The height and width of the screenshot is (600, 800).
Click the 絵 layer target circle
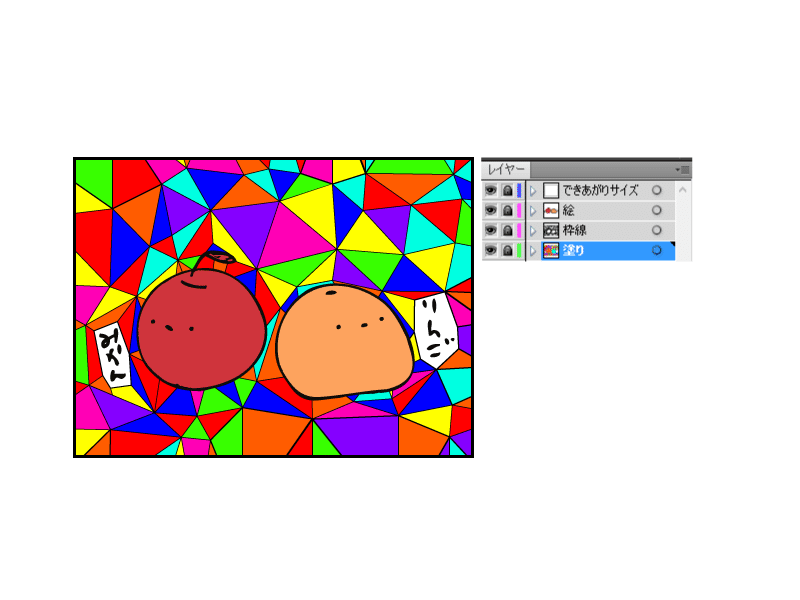(657, 210)
